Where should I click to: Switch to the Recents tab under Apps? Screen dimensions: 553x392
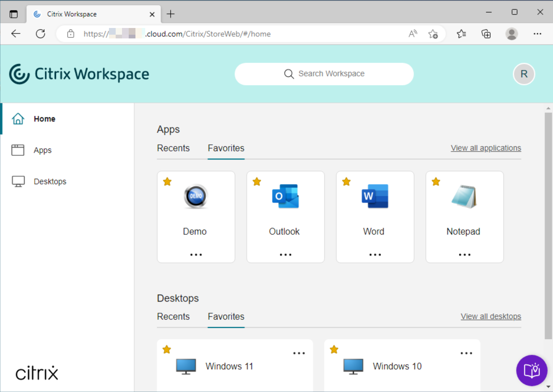point(173,148)
